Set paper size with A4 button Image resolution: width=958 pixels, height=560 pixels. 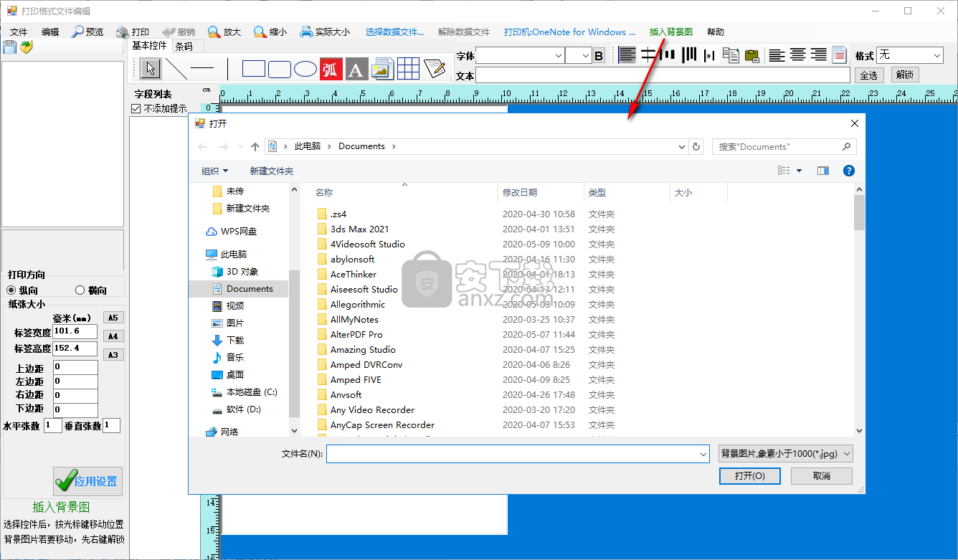pos(113,336)
